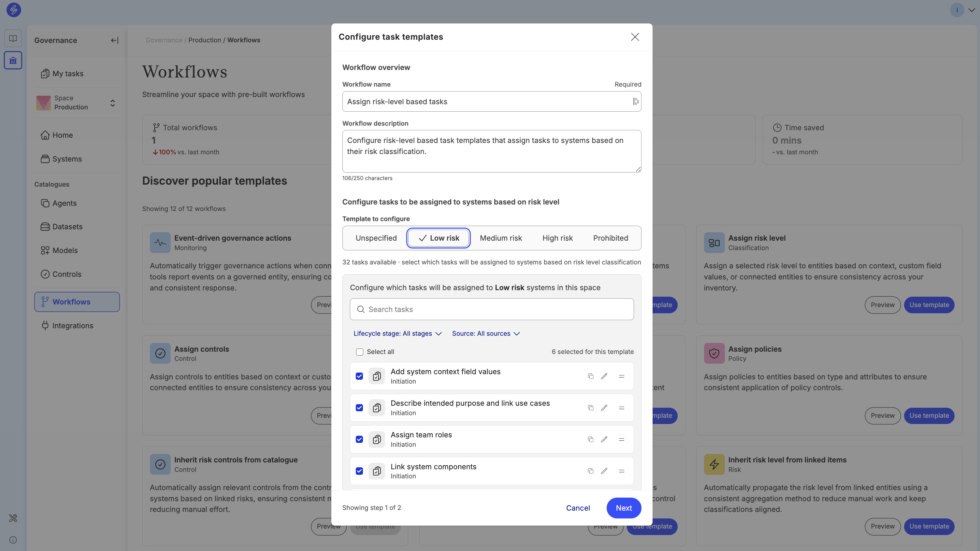Viewport: 980px width, 551px height.
Task: Select the Unspecified template tab
Action: [x=376, y=238]
